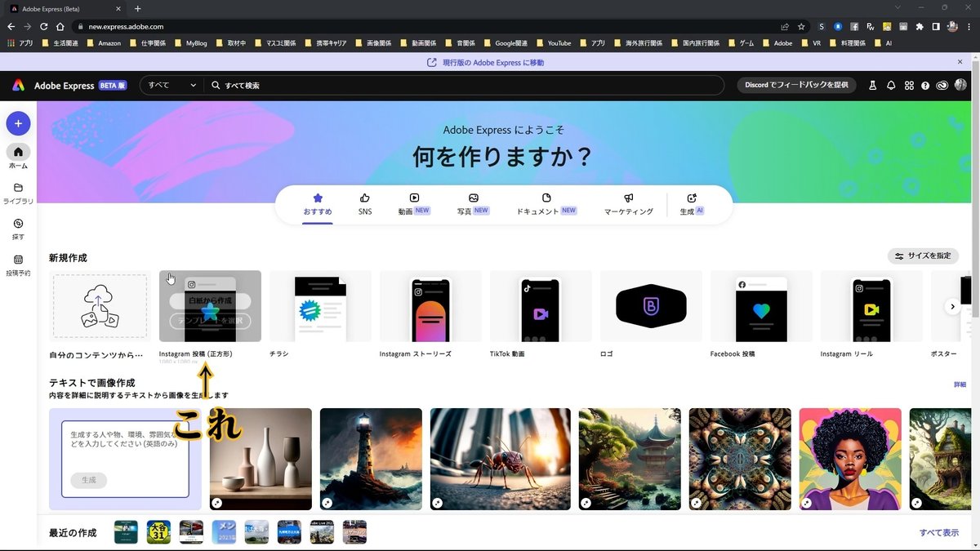The width and height of the screenshot is (980, 551).
Task: Open the 大谷 31 recent project
Action: point(158,532)
